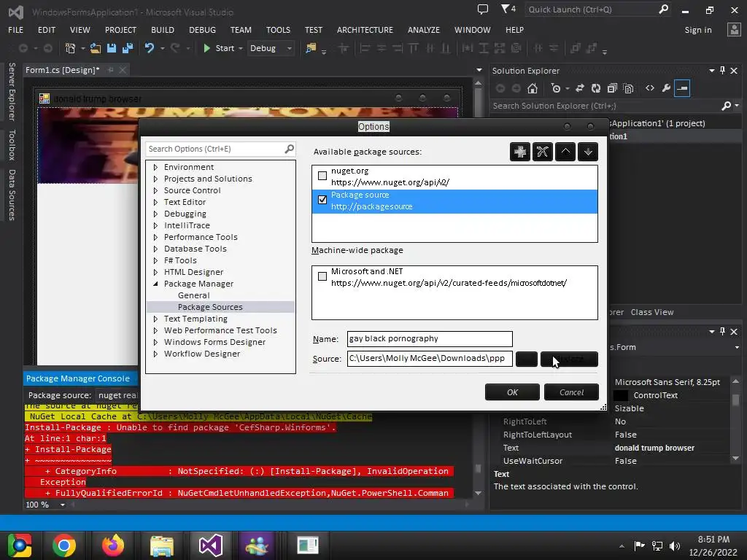
Task: Open notifications flag icon in title bar
Action: [x=508, y=9]
